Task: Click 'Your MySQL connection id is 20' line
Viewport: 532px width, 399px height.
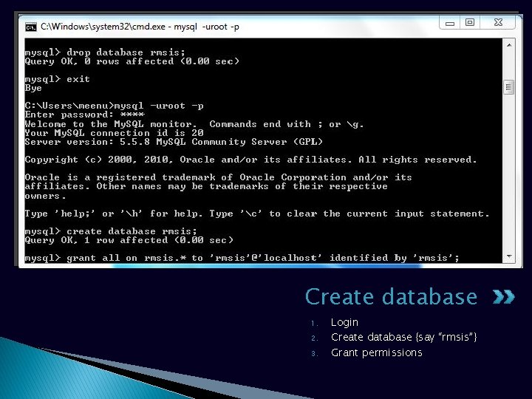Action: tap(114, 133)
